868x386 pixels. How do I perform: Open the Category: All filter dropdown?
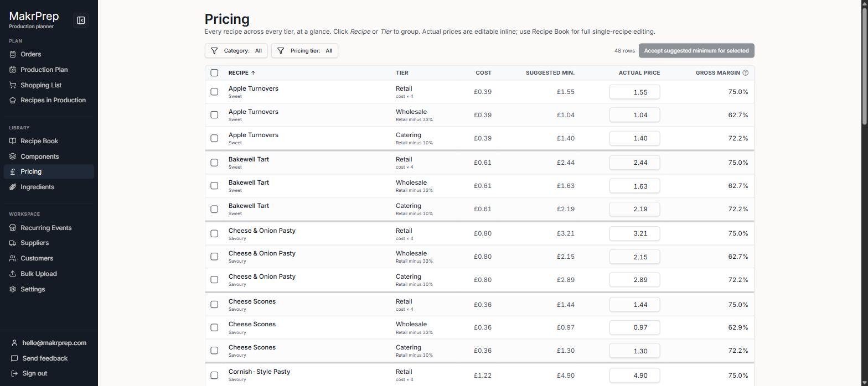click(x=236, y=51)
